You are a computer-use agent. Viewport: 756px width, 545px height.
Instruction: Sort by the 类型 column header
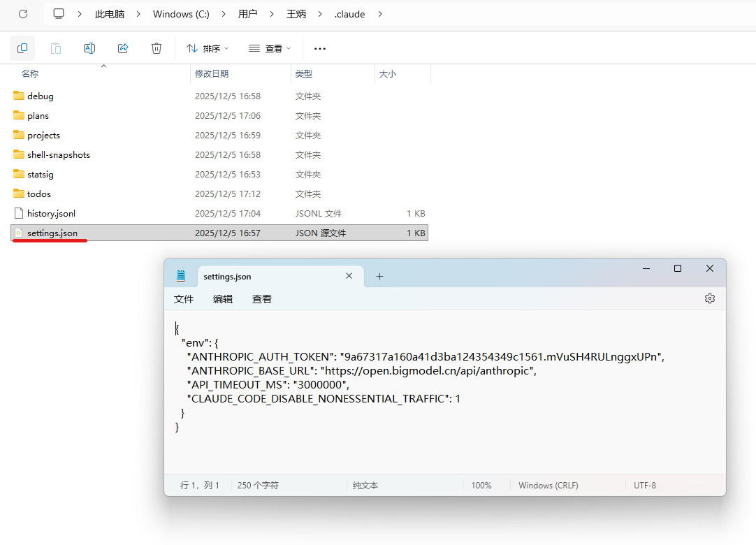pos(304,73)
